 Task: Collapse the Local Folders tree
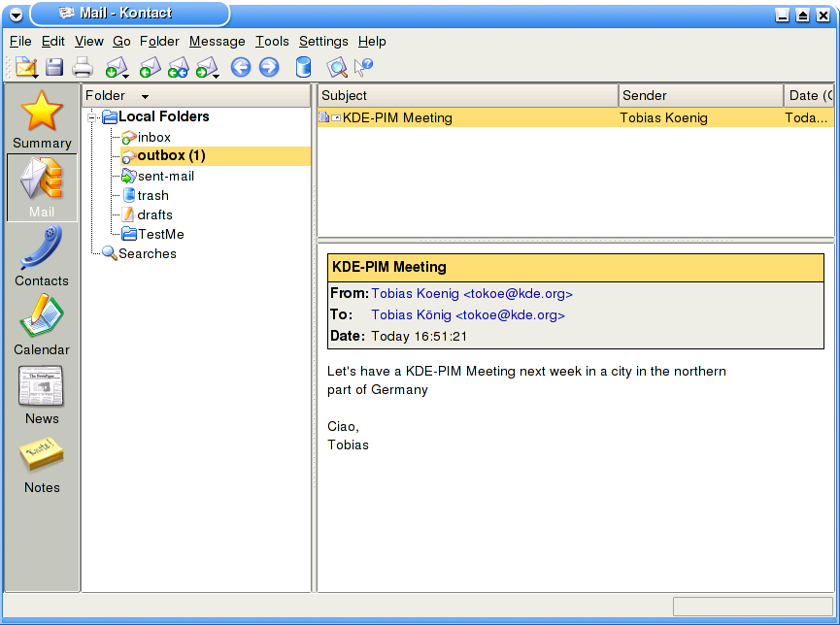click(92, 116)
